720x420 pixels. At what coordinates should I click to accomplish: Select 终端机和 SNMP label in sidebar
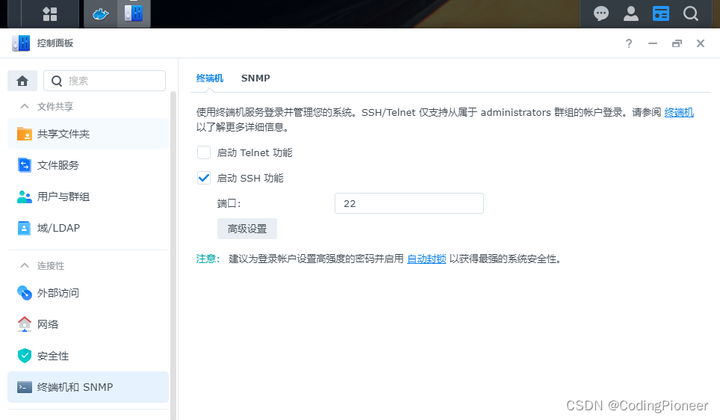75,387
